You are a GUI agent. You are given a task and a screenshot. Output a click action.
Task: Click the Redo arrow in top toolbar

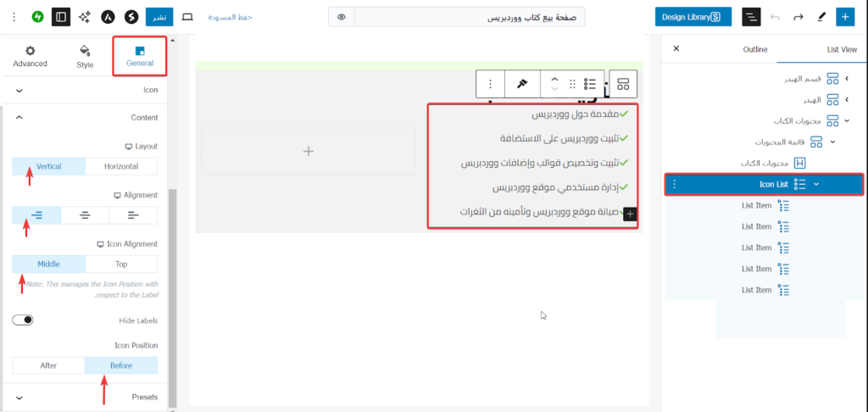pos(798,17)
